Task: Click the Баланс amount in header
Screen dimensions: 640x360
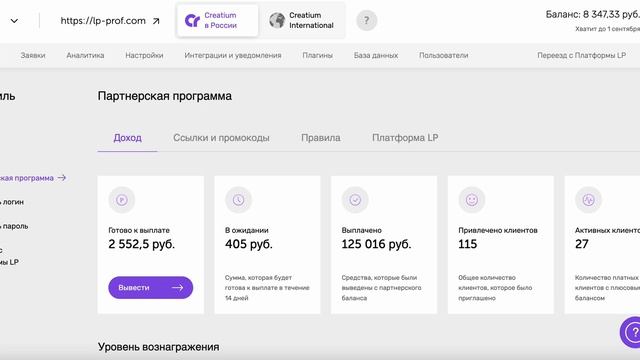Action: [593, 15]
